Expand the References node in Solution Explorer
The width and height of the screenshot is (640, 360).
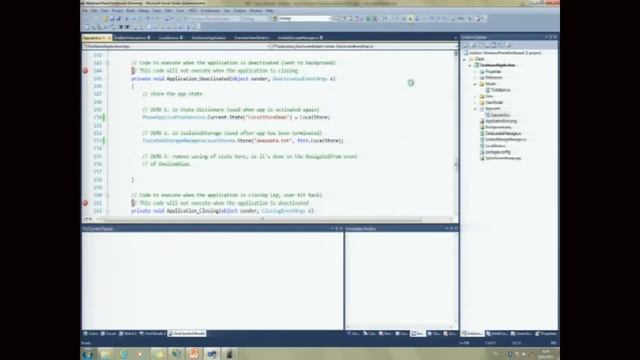coord(475,78)
